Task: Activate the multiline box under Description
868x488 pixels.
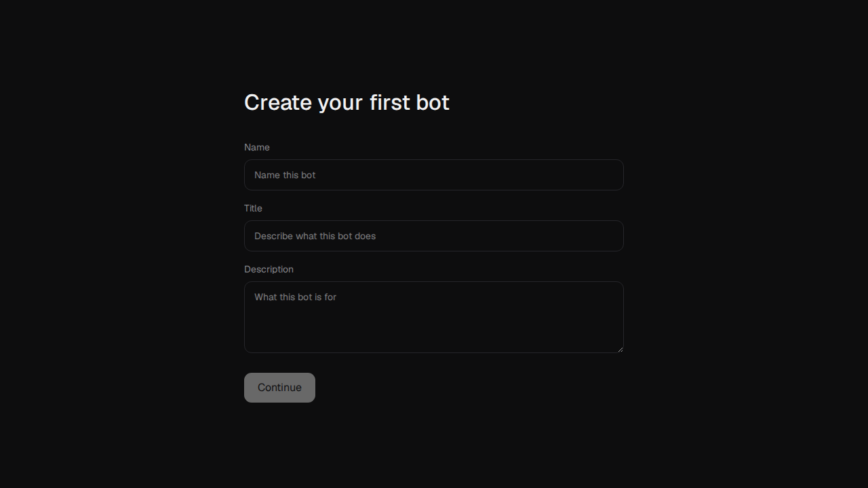Action: click(434, 317)
